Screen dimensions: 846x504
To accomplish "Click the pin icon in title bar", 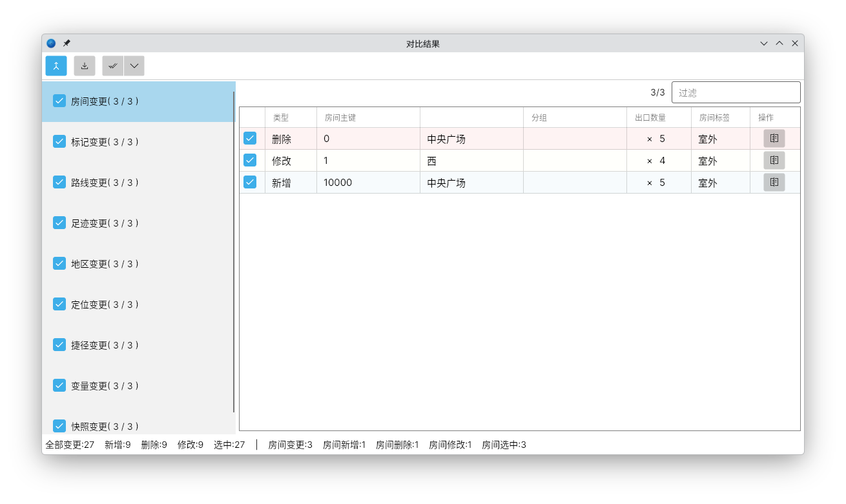I will (67, 43).
